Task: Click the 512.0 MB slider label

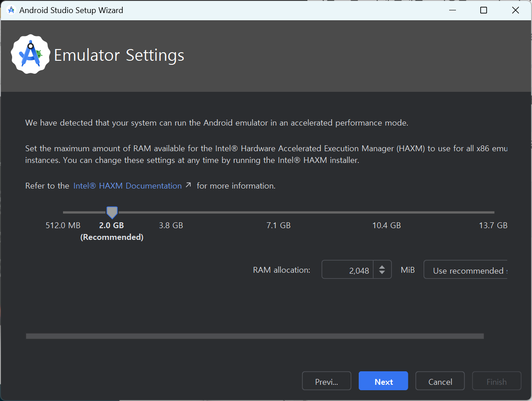Action: click(63, 225)
